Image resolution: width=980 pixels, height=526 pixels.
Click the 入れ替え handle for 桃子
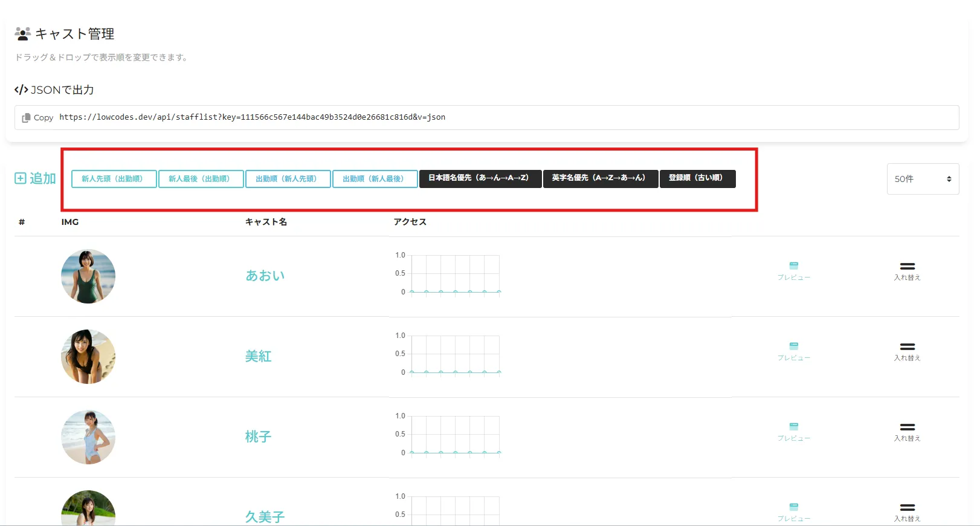point(907,427)
